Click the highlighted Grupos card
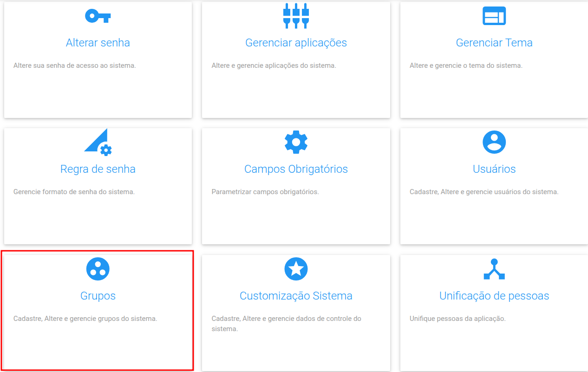 (x=98, y=311)
